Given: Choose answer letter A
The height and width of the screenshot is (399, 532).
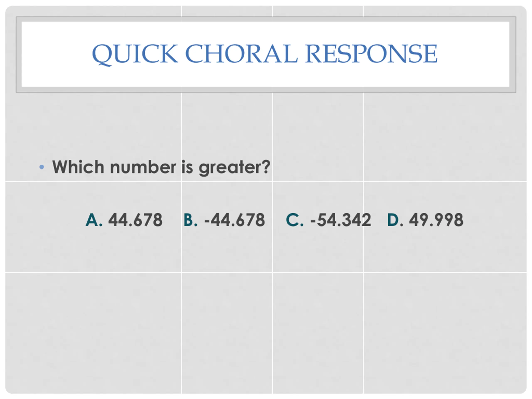Looking at the screenshot, I should click(x=93, y=220).
